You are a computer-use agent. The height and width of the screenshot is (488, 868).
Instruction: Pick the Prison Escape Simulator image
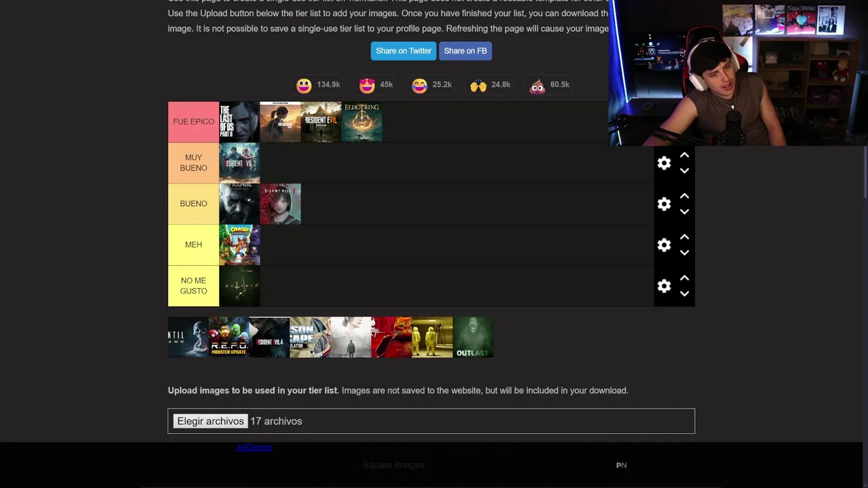310,337
